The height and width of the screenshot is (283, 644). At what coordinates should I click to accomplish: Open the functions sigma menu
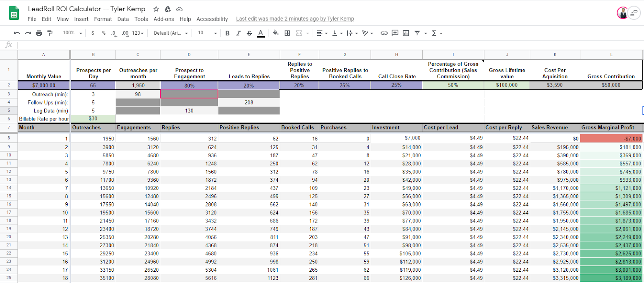pos(437,33)
